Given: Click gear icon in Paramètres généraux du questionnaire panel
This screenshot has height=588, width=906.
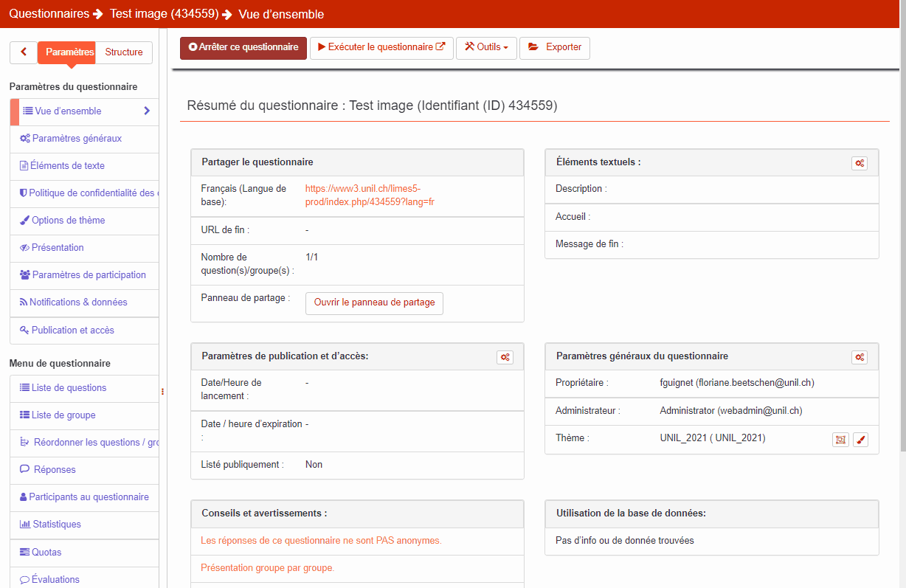Looking at the screenshot, I should (859, 357).
